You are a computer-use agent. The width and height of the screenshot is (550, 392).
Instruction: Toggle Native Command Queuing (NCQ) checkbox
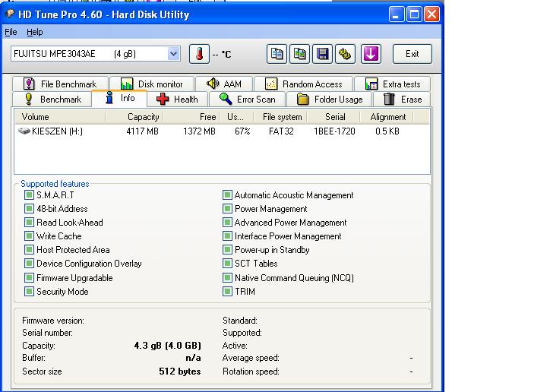[227, 278]
